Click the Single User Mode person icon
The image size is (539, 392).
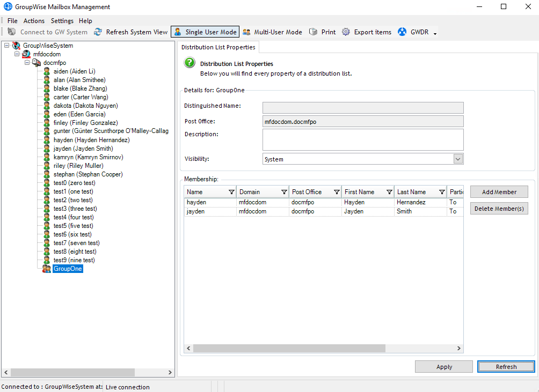click(177, 32)
